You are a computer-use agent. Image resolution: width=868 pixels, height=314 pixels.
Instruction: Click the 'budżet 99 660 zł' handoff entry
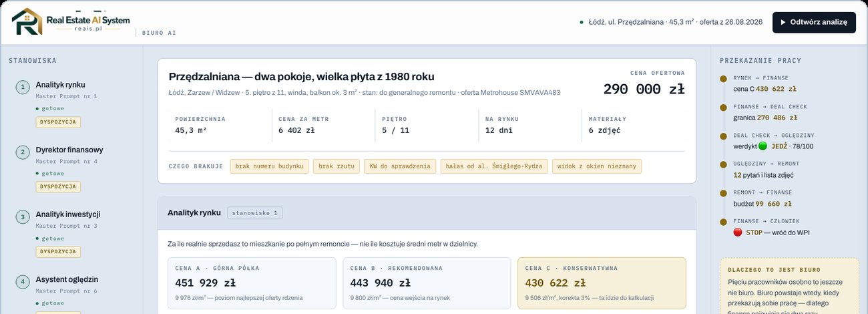tap(763, 203)
